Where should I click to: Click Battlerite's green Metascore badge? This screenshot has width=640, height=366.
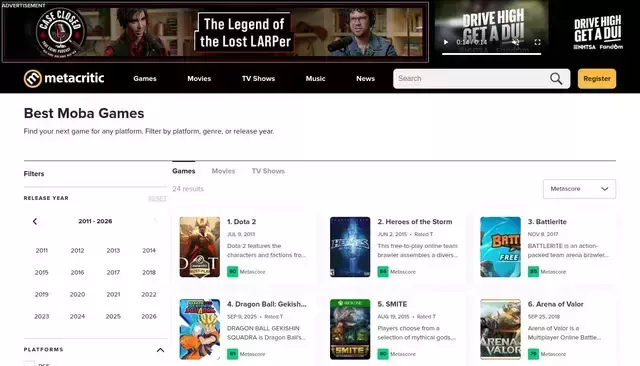533,272
